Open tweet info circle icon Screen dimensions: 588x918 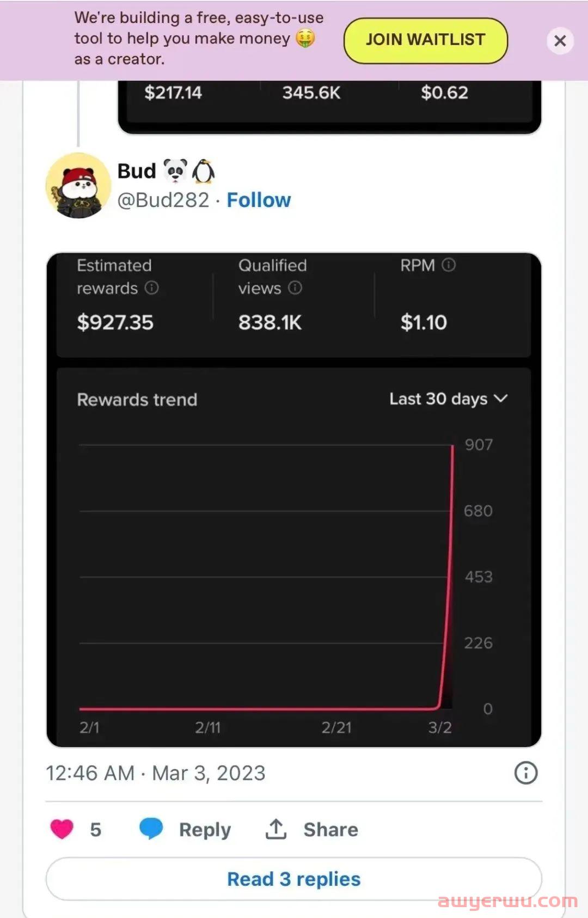click(526, 773)
